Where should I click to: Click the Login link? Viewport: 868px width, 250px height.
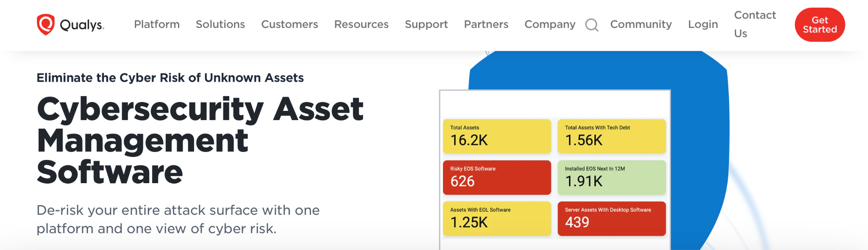(703, 25)
